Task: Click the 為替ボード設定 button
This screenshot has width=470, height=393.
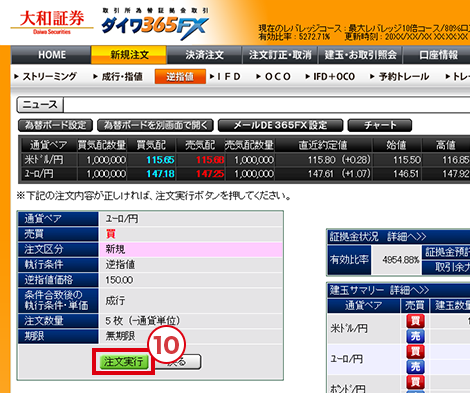Action: tap(55, 125)
